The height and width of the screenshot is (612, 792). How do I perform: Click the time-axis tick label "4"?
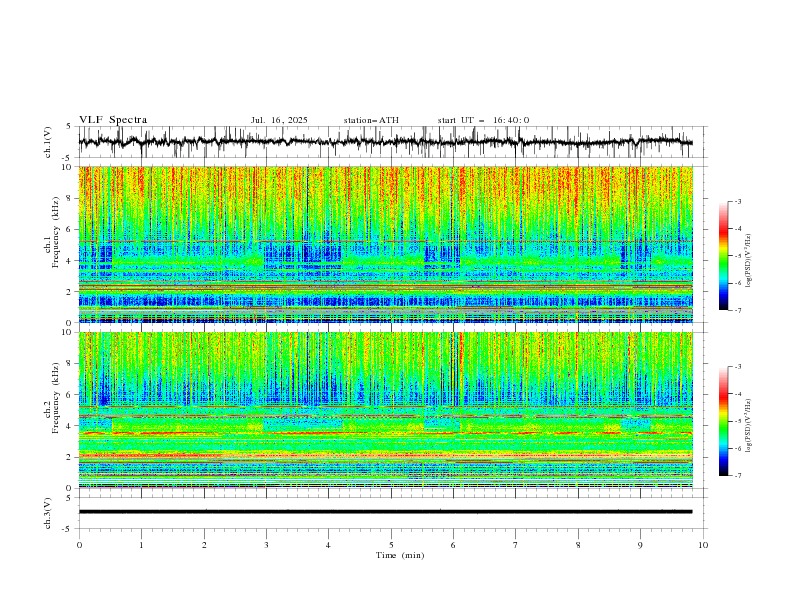328,545
